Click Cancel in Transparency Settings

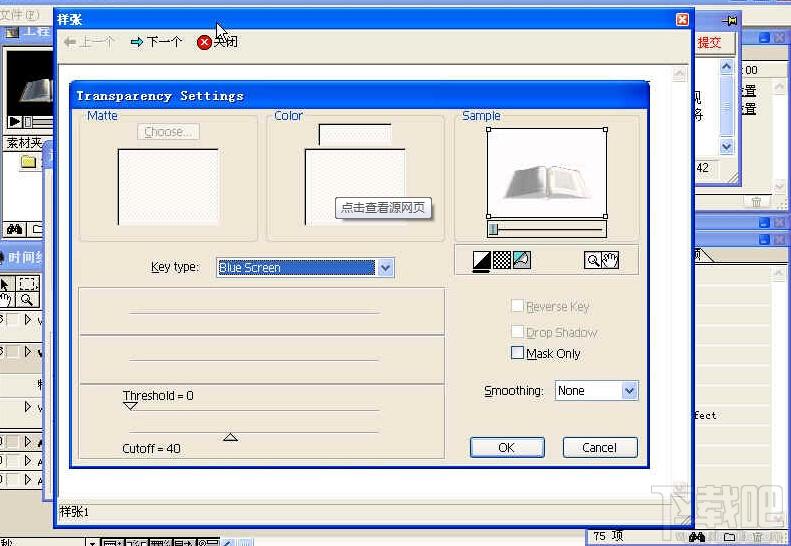pos(600,448)
